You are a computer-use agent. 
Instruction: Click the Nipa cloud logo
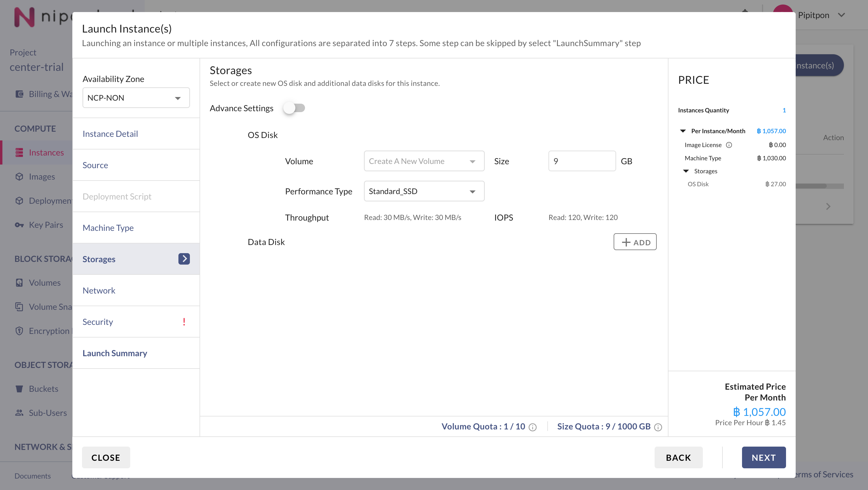43,16
